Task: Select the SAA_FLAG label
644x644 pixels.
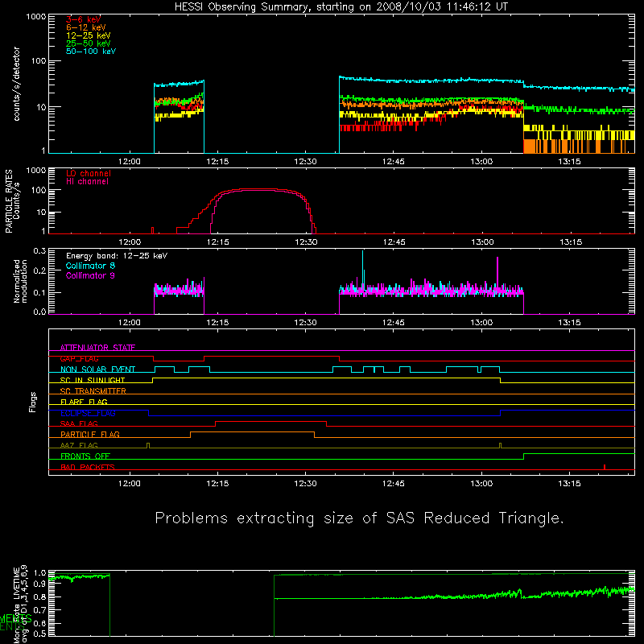Action: 79,423
